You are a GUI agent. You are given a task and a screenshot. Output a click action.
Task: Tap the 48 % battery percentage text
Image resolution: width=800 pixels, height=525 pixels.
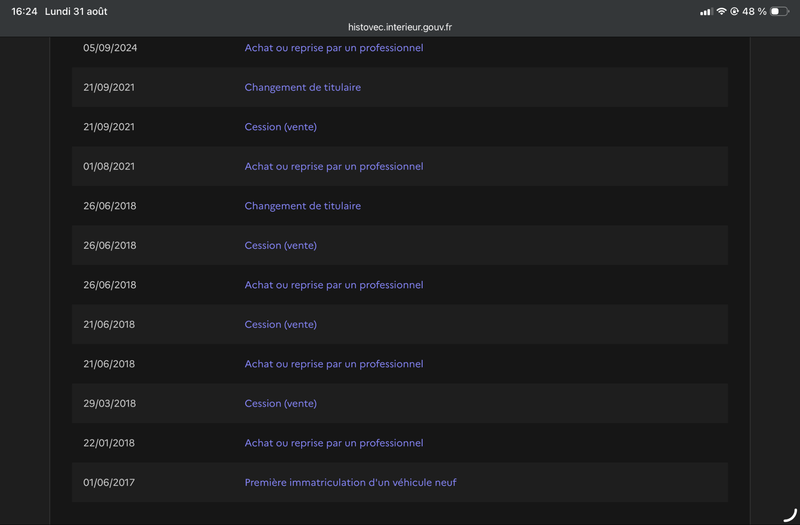(754, 11)
